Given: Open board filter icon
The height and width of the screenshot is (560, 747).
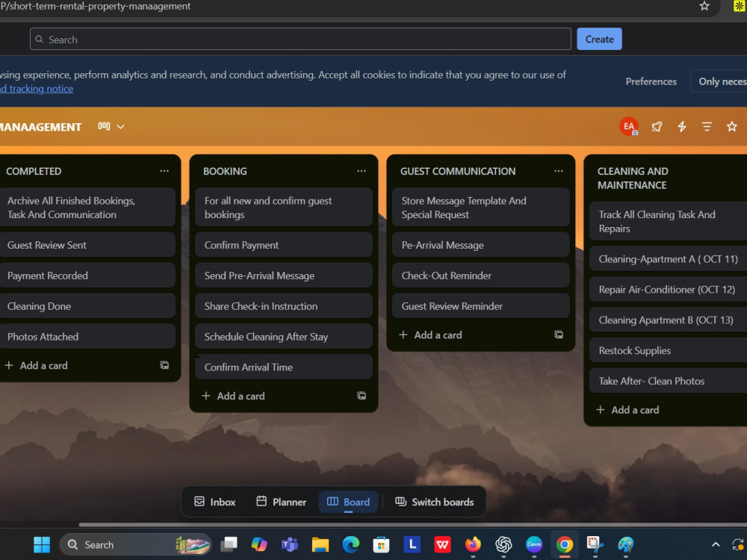Looking at the screenshot, I should [707, 127].
